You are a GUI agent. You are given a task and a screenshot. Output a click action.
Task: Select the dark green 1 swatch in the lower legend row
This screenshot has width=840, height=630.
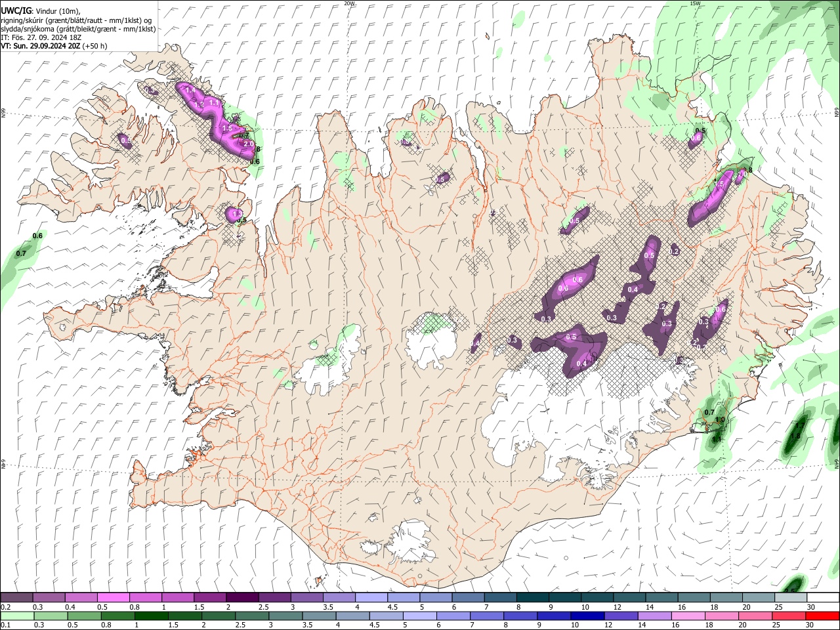tap(150, 616)
